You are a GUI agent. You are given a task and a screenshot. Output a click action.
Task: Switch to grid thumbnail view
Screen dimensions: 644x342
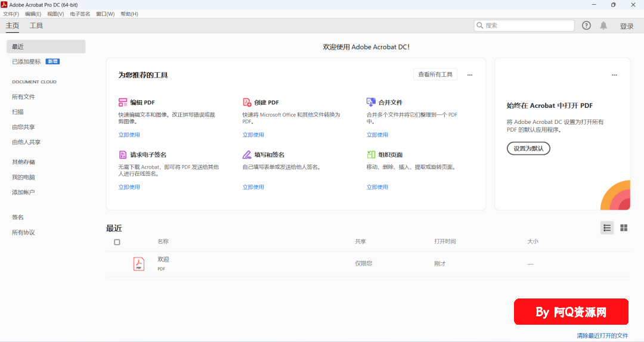pos(624,228)
